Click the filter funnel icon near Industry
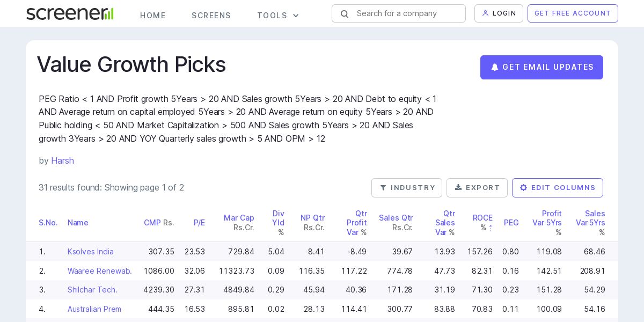Viewport: 644px width, 322px height. [x=383, y=188]
